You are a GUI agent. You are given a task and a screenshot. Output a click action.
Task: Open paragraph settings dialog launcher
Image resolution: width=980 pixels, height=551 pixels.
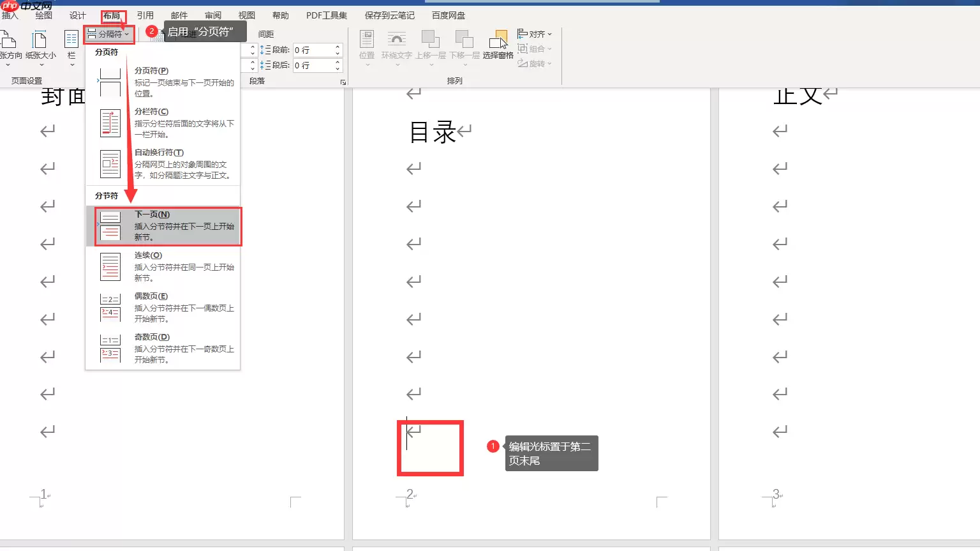coord(343,82)
